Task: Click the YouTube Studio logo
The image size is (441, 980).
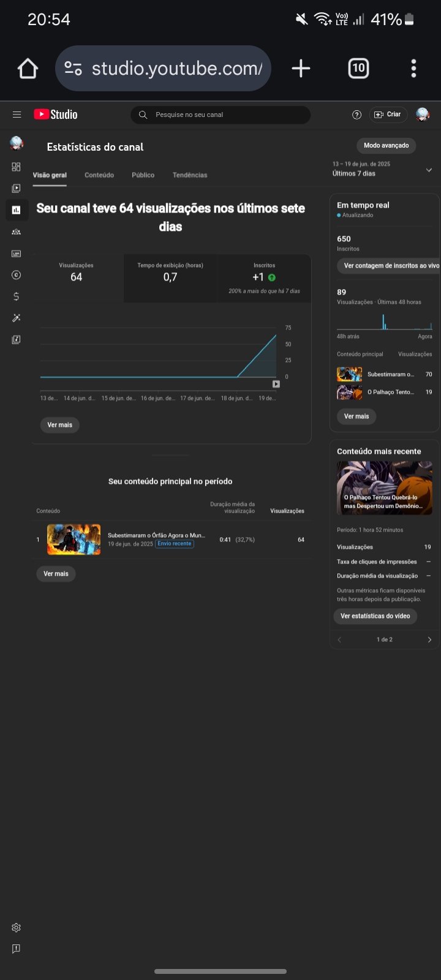Action: coord(56,115)
